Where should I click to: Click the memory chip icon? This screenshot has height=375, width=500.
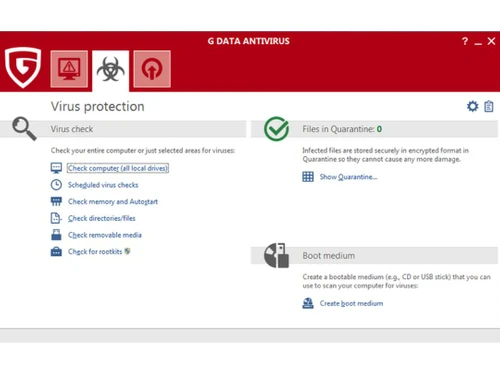pos(56,201)
